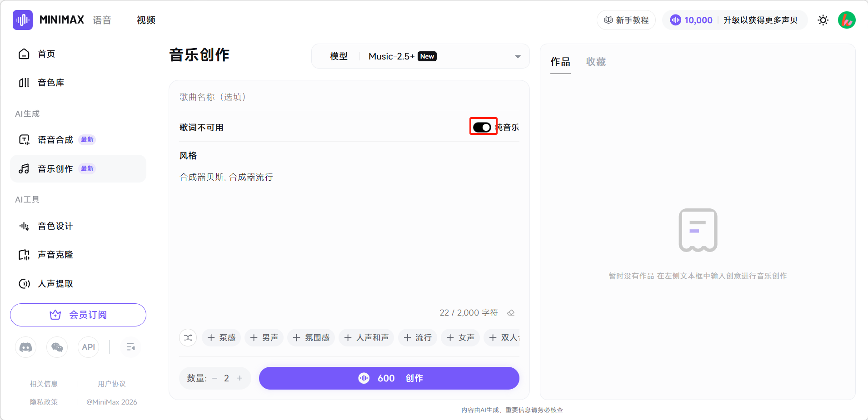This screenshot has height=420, width=868.
Task: Click the Discord community icon
Action: pos(26,347)
